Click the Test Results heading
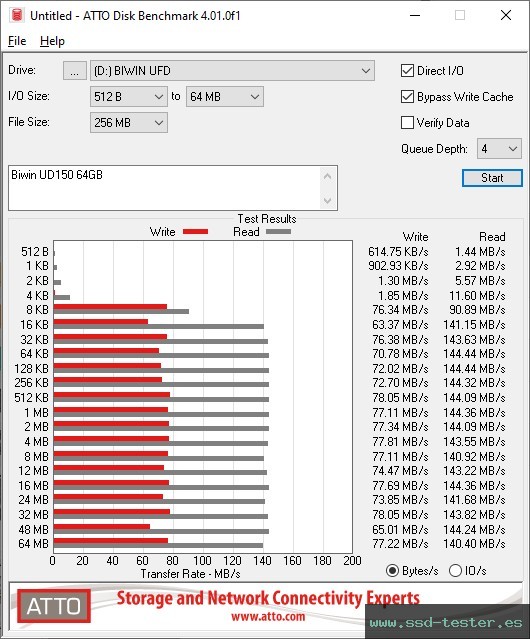Screen dimensions: 530x639 (267, 219)
